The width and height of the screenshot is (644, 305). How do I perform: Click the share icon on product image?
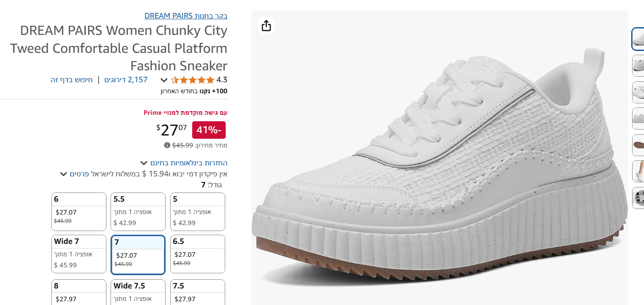tap(266, 26)
